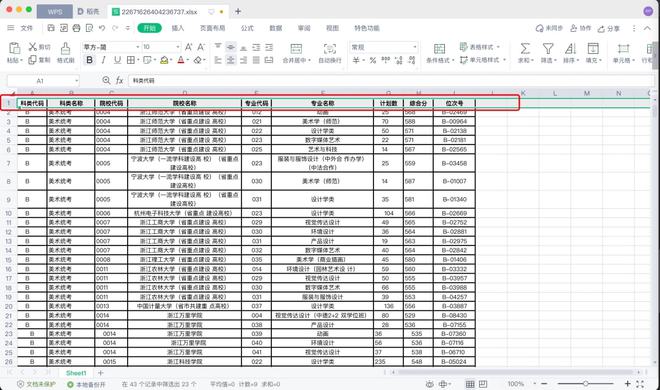660x390 pixels.
Task: Toggle Italic formatting button
Action: pos(104,60)
